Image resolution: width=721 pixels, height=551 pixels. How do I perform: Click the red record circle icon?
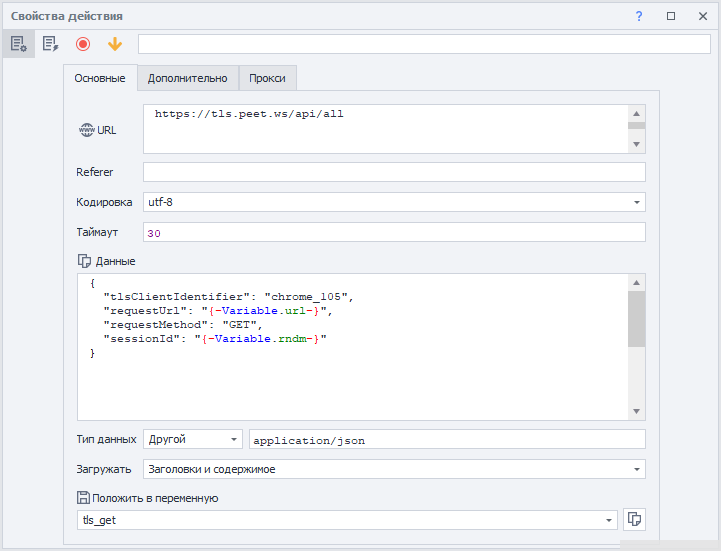coord(83,44)
